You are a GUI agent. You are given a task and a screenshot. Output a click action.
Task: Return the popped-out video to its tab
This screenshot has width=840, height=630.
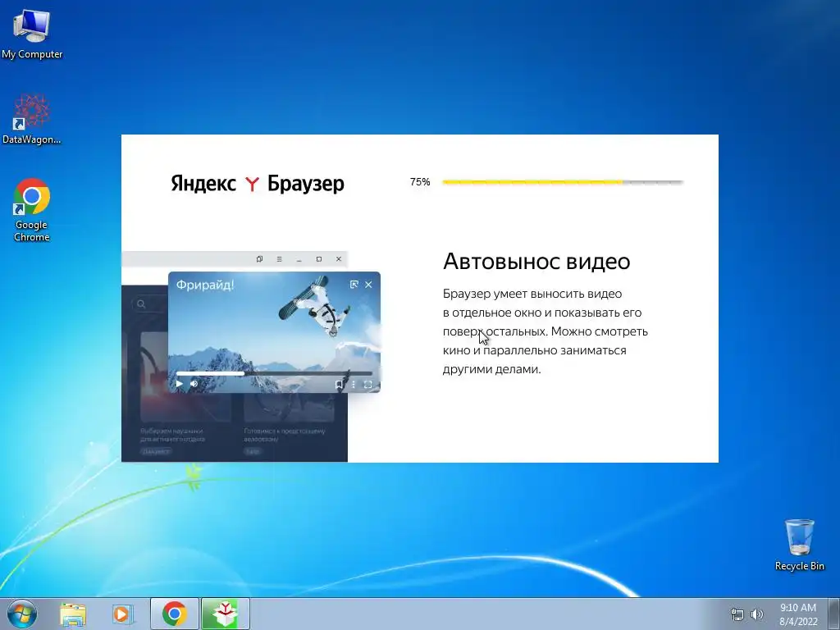pos(354,285)
